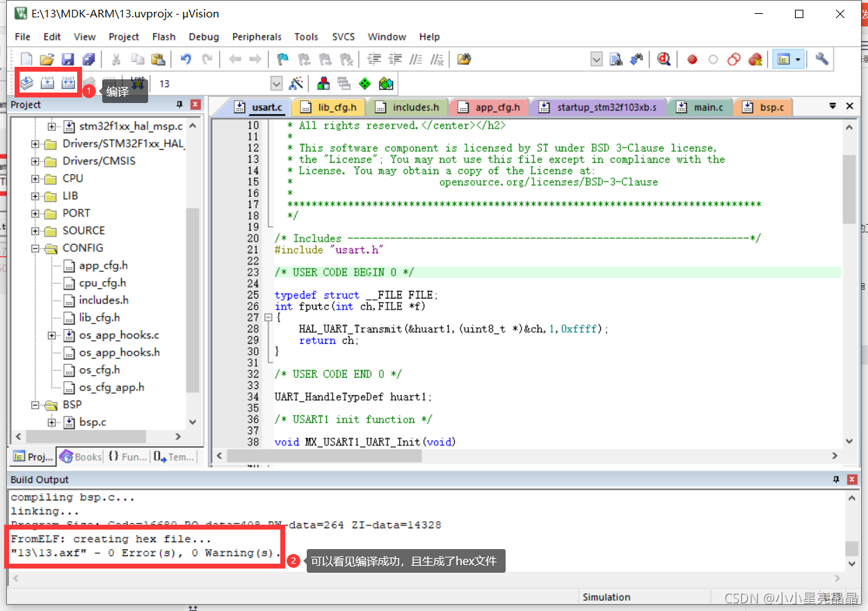868x611 pixels.
Task: Click the editor vertical scrollbar thumb
Action: [849, 189]
